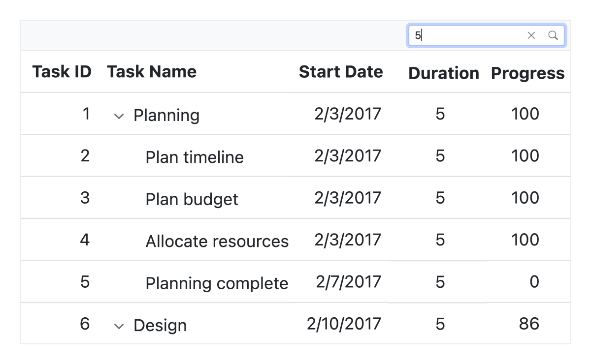Image resolution: width=591 pixels, height=364 pixels.
Task: Click the search magnifier icon
Action: tap(553, 35)
